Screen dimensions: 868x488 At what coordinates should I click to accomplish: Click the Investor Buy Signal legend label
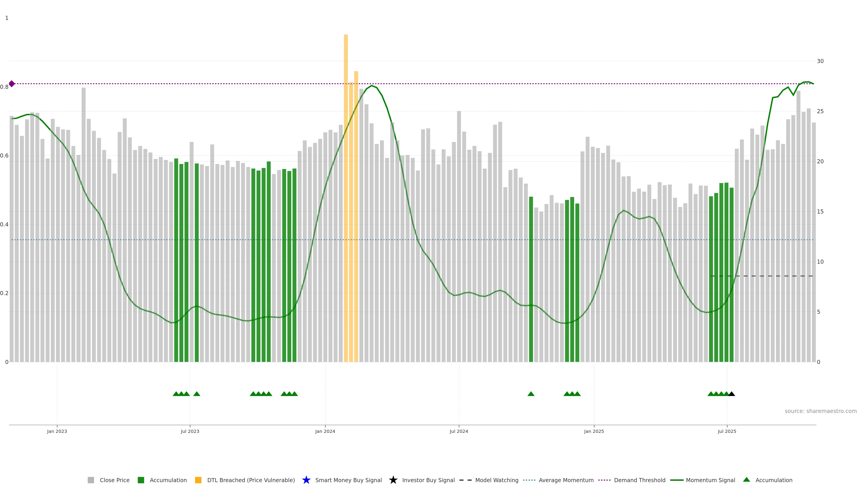[428, 480]
